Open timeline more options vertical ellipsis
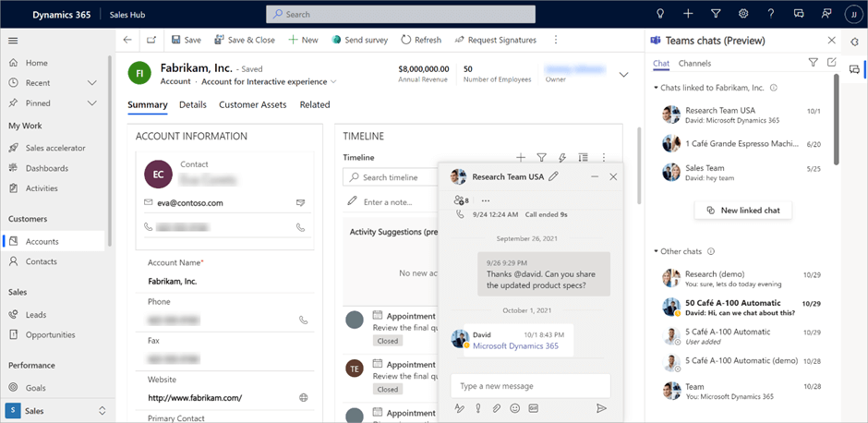Viewport: 868px width, 423px height. point(604,158)
